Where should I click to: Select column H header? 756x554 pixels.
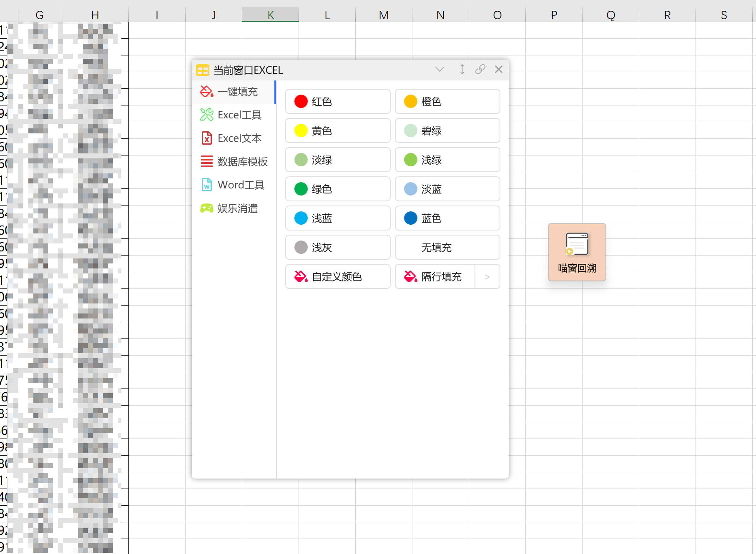tap(95, 15)
